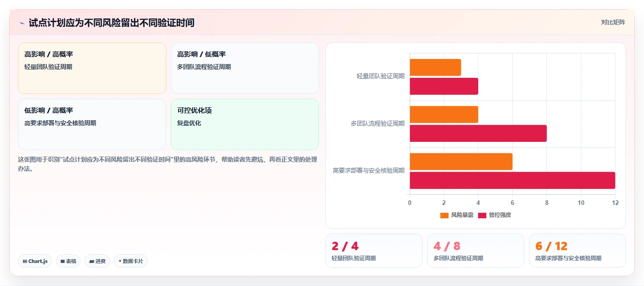Click the orange bar for 高要求部署与安全核验周期
This screenshot has width=644, height=286.
461,162
